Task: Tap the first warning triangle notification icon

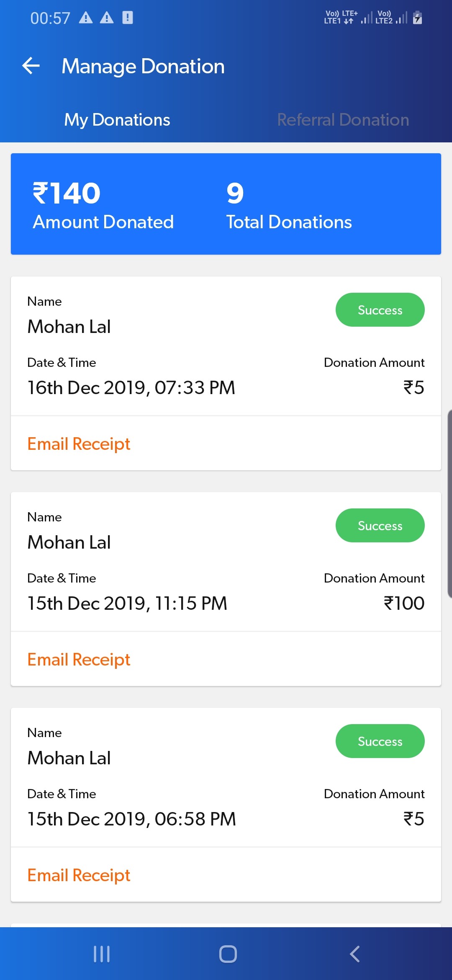Action: coord(86,18)
